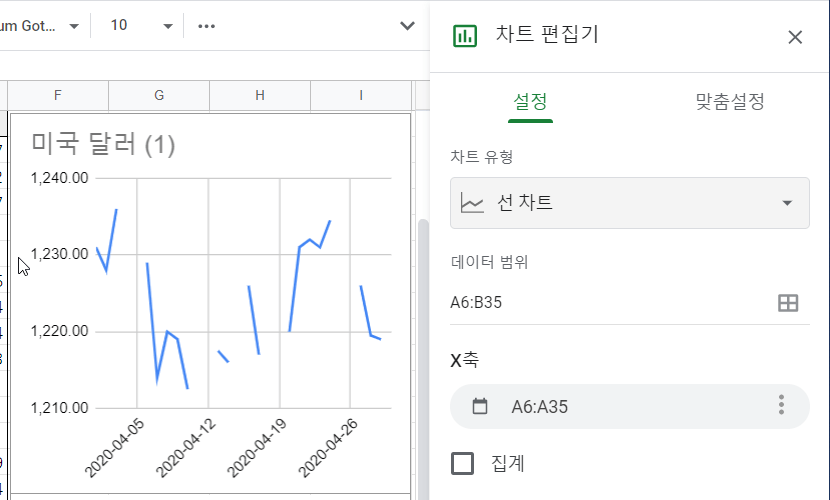Switch to the 설정 tab
The width and height of the screenshot is (830, 500).
point(530,101)
